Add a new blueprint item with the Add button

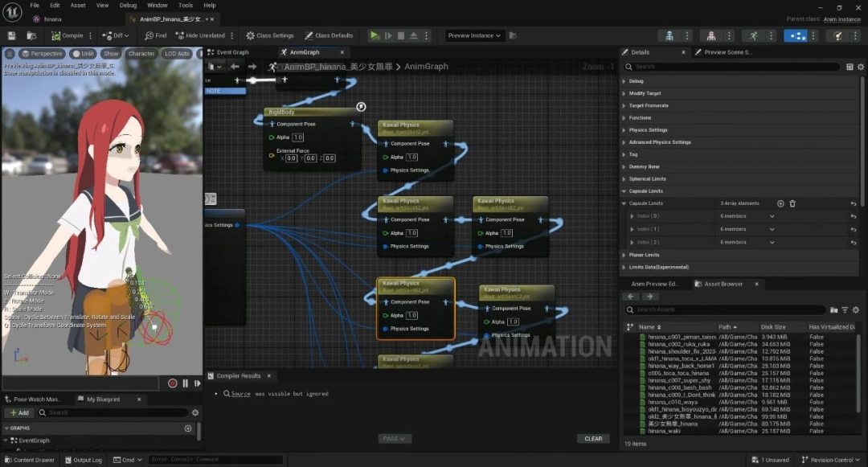coord(18,413)
